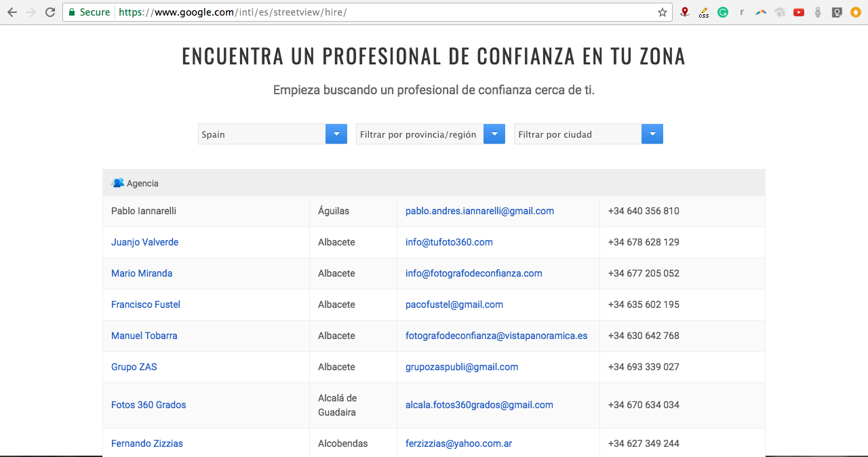Click phone number +34 630 642 768
This screenshot has height=457, width=868.
click(x=644, y=336)
